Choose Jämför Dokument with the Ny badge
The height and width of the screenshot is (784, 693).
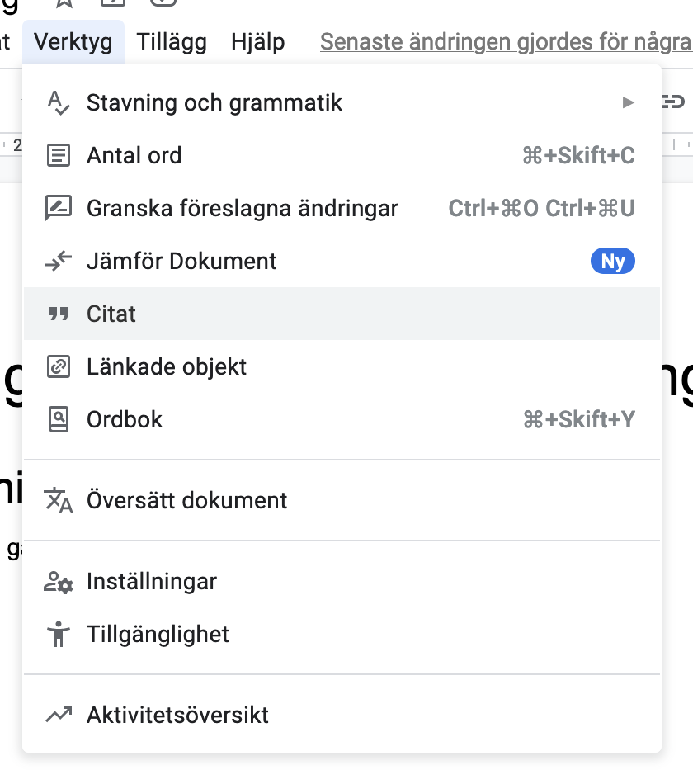[342, 261]
